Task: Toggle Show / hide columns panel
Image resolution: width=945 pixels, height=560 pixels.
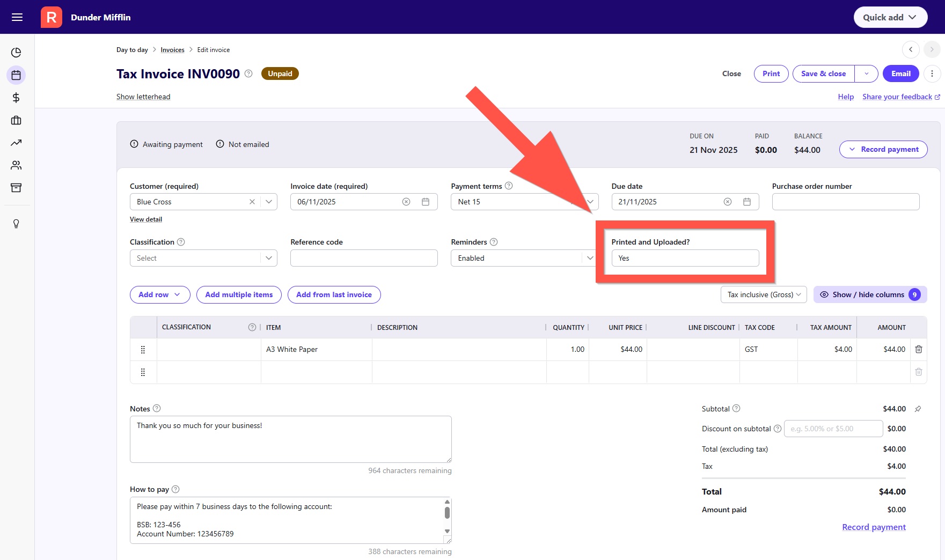Action: pyautogui.click(x=870, y=294)
